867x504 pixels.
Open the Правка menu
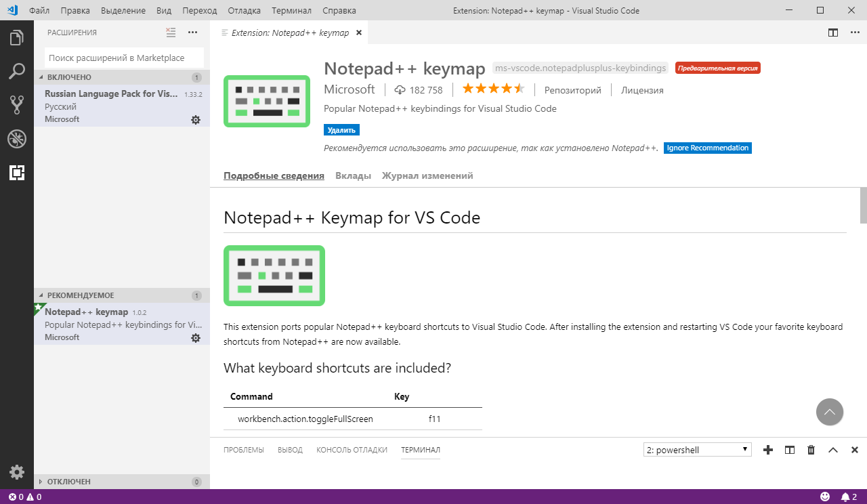click(75, 10)
